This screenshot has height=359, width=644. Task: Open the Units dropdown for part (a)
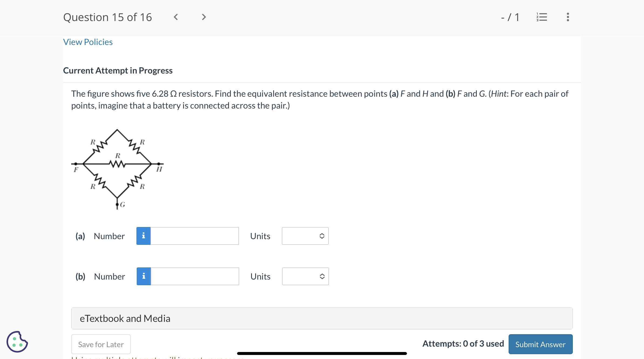coord(305,236)
